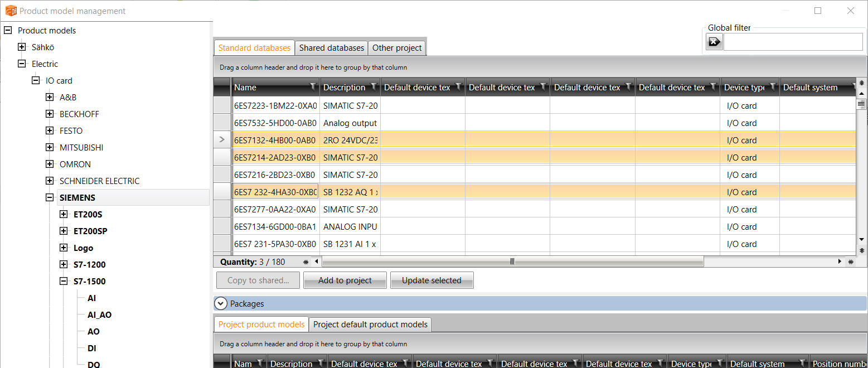Click the vertical scrollbar down arrow
Screen dimensions: 868x368
coord(861,240)
